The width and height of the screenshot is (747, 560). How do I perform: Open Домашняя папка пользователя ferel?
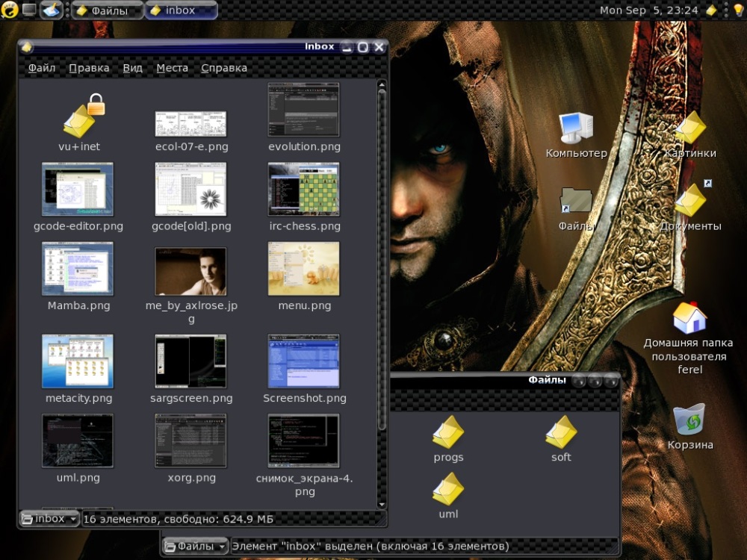click(689, 317)
